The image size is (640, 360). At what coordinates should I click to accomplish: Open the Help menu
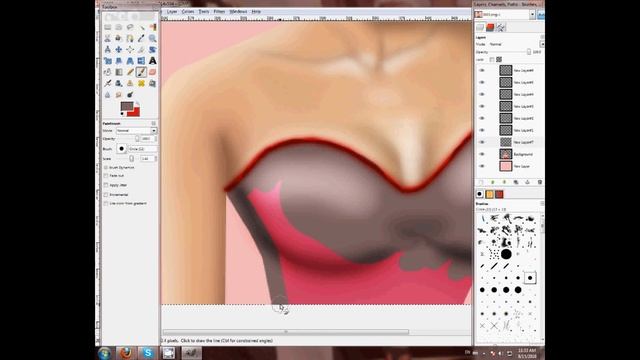(256, 12)
